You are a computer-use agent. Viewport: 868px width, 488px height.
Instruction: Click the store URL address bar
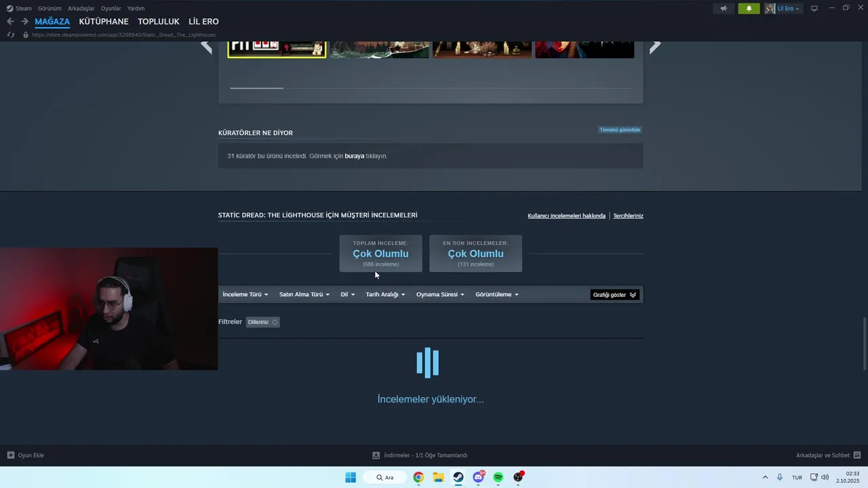(124, 35)
